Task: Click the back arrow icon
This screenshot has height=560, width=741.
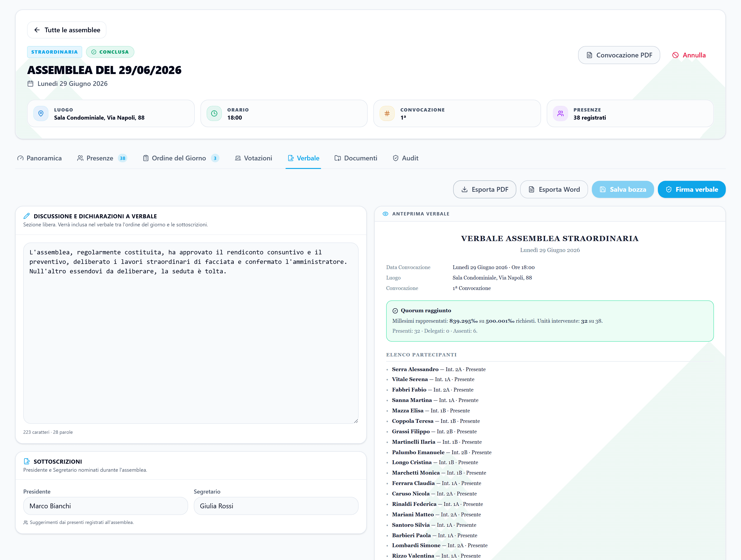Action: coord(37,30)
